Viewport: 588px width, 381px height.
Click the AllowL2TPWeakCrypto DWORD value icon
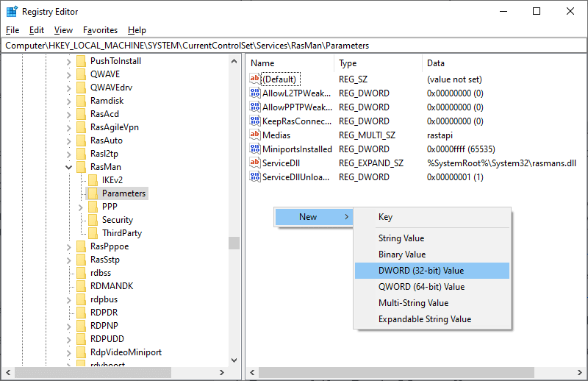point(255,93)
